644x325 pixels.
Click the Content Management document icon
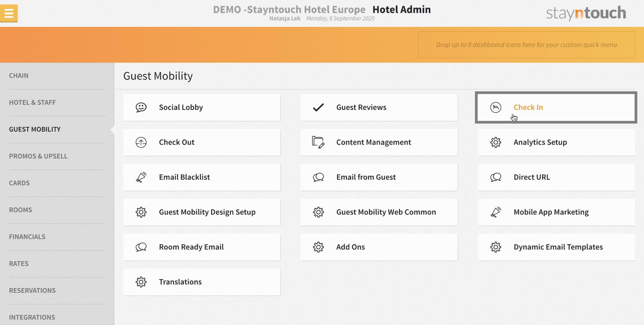(x=318, y=142)
